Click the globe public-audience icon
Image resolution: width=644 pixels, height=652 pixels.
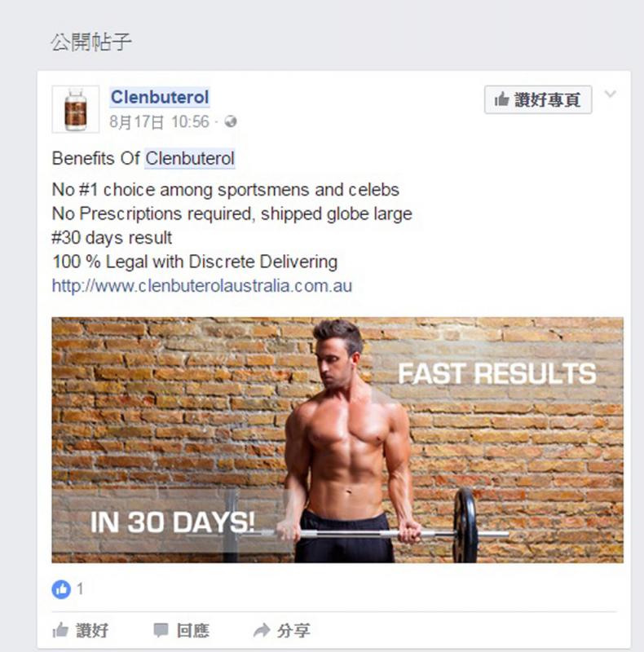[x=231, y=121]
